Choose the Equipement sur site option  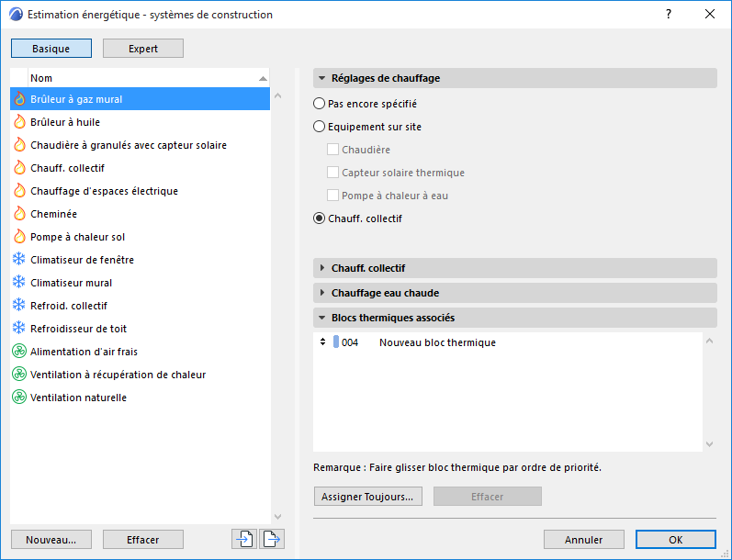(x=320, y=127)
